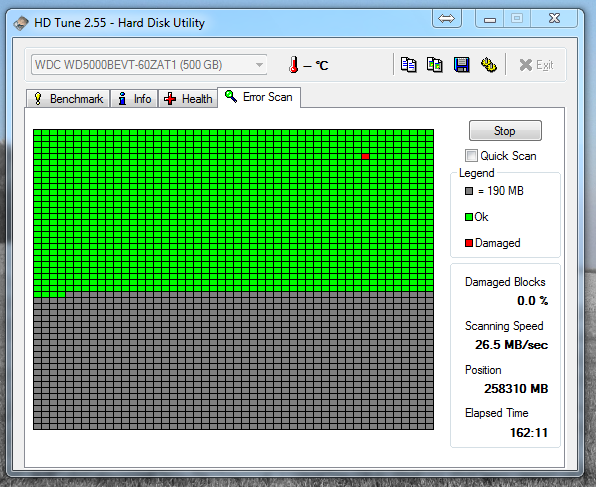Click the save screenshot floppy disk icon
The image size is (596, 487).
coord(461,65)
